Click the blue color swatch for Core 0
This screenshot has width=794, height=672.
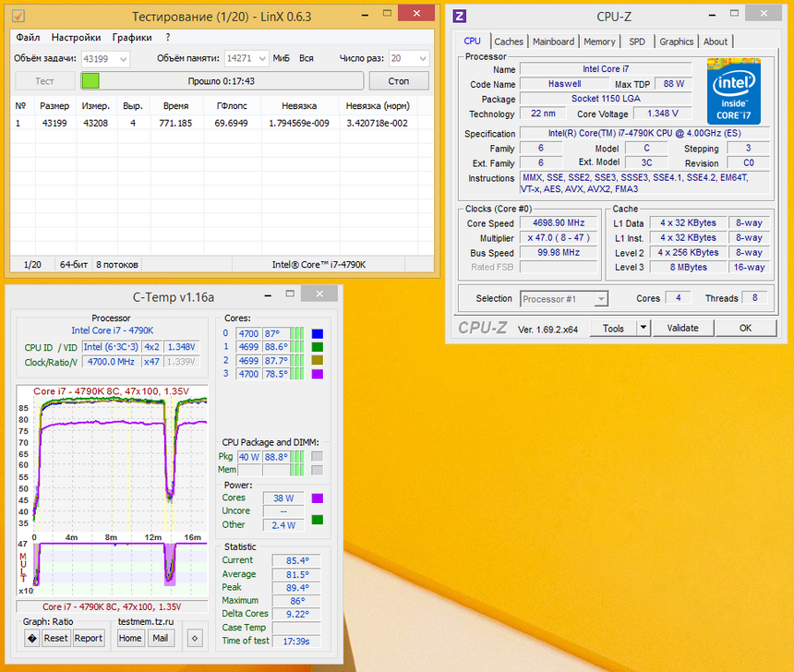point(316,333)
